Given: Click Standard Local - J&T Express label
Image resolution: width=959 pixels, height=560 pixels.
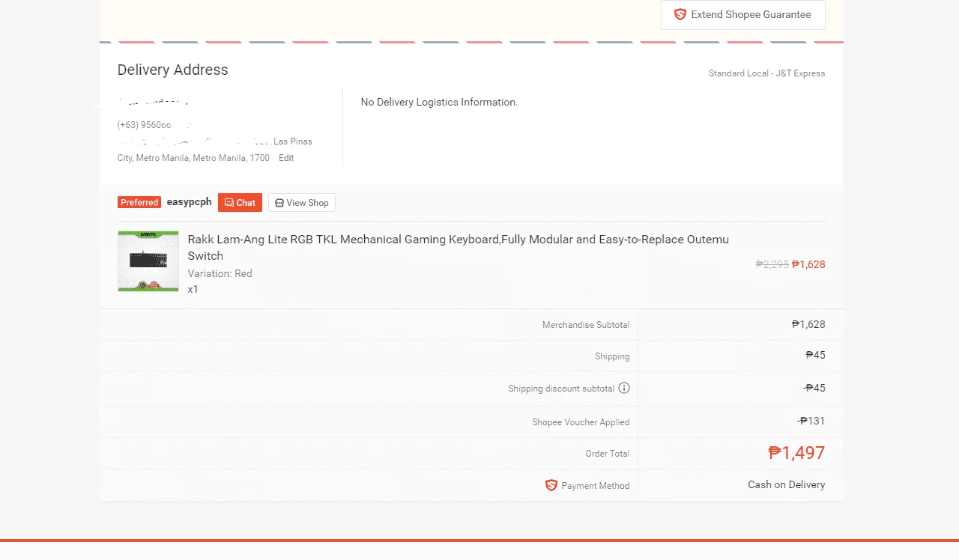Looking at the screenshot, I should point(767,73).
